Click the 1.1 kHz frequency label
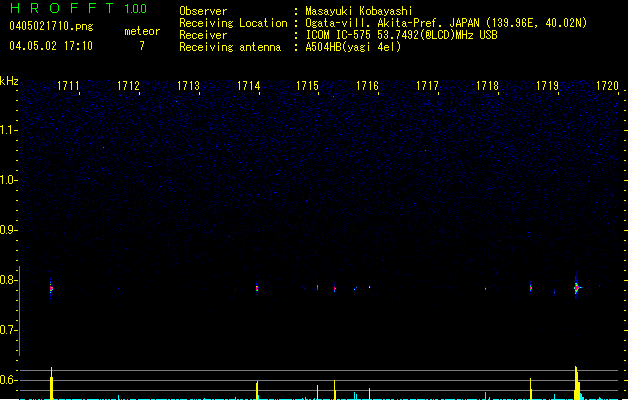Viewport: 629px width, 400px height. click(8, 130)
